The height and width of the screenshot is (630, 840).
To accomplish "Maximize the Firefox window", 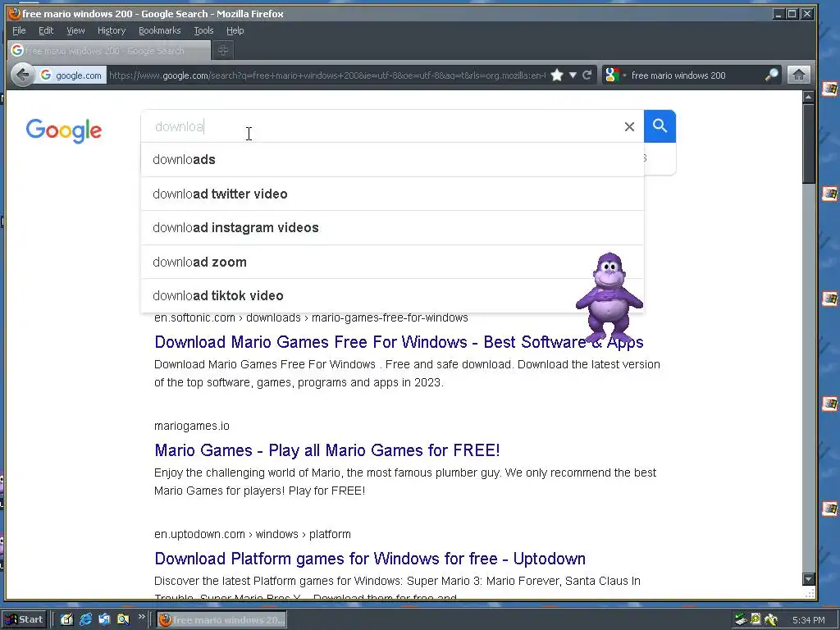I will (792, 14).
